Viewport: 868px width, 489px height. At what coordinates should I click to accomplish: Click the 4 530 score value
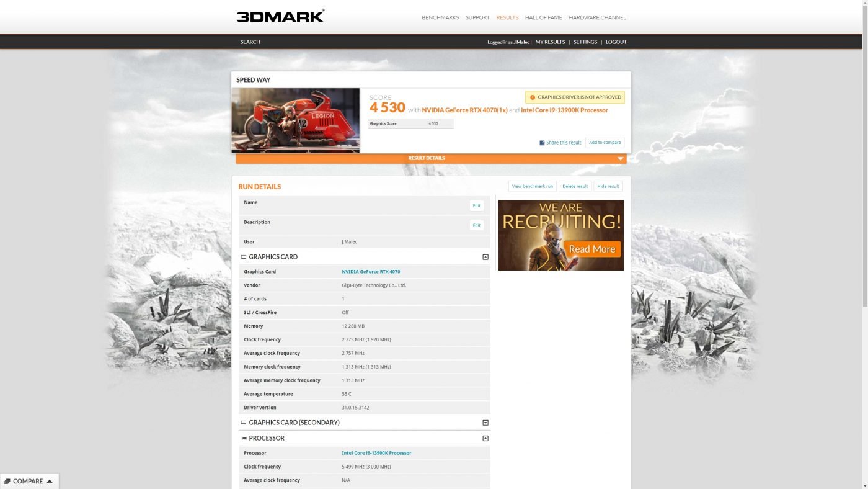pyautogui.click(x=387, y=108)
